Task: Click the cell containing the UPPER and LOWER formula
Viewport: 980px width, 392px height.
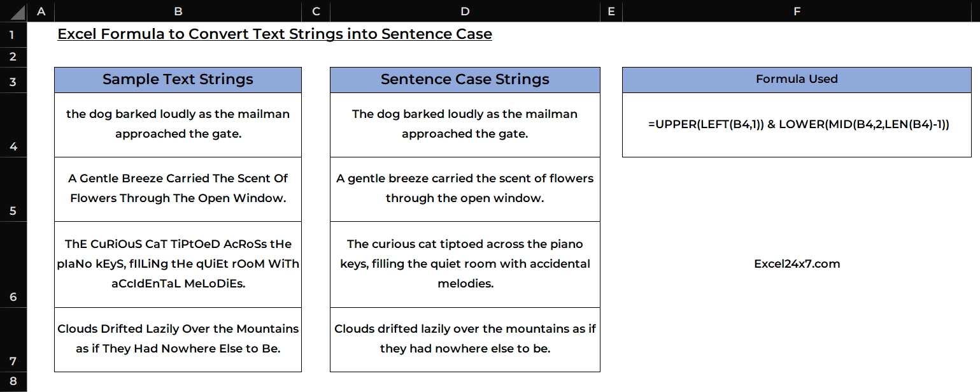Action: coord(795,124)
